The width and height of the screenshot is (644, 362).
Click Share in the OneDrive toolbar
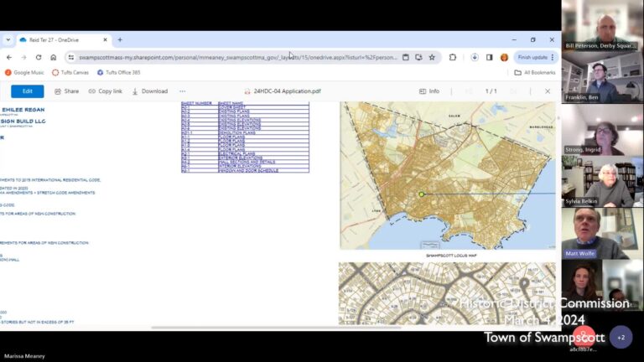click(x=67, y=91)
